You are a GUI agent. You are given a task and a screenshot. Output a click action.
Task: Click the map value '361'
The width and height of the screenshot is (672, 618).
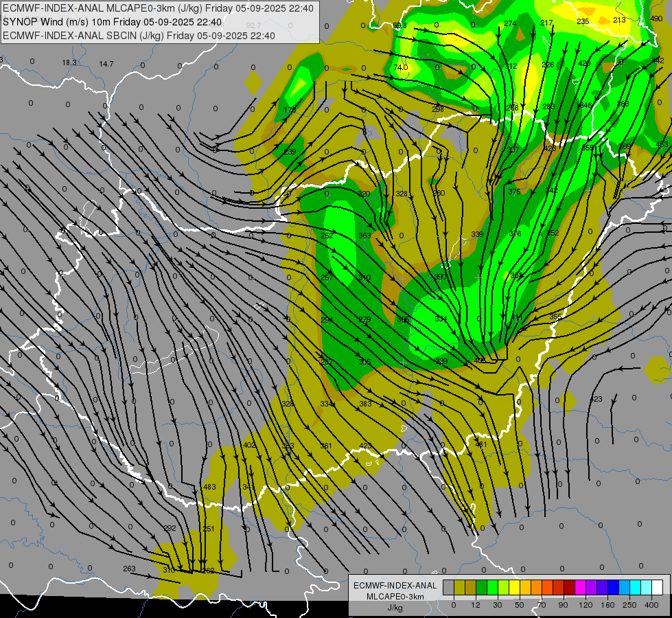coord(326,446)
